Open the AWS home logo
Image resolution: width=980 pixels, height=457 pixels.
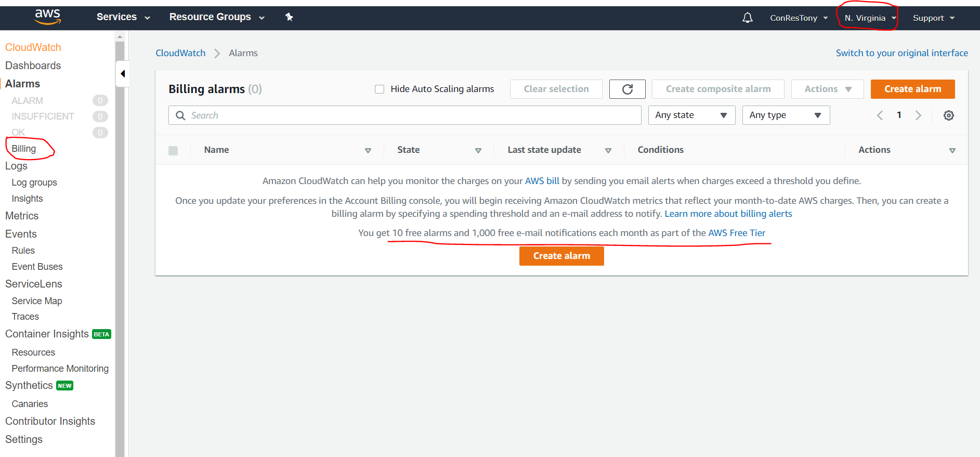pyautogui.click(x=48, y=17)
